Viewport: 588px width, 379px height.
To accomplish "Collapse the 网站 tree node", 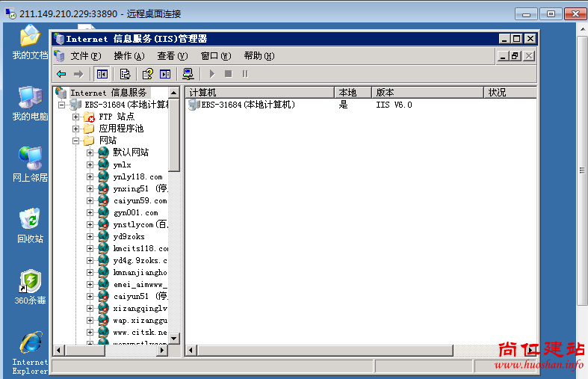I will [x=75, y=141].
